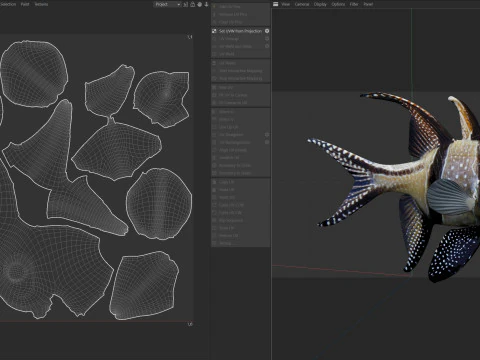480x360 pixels.
Task: Open the viewport Filter menu
Action: [x=354, y=4]
